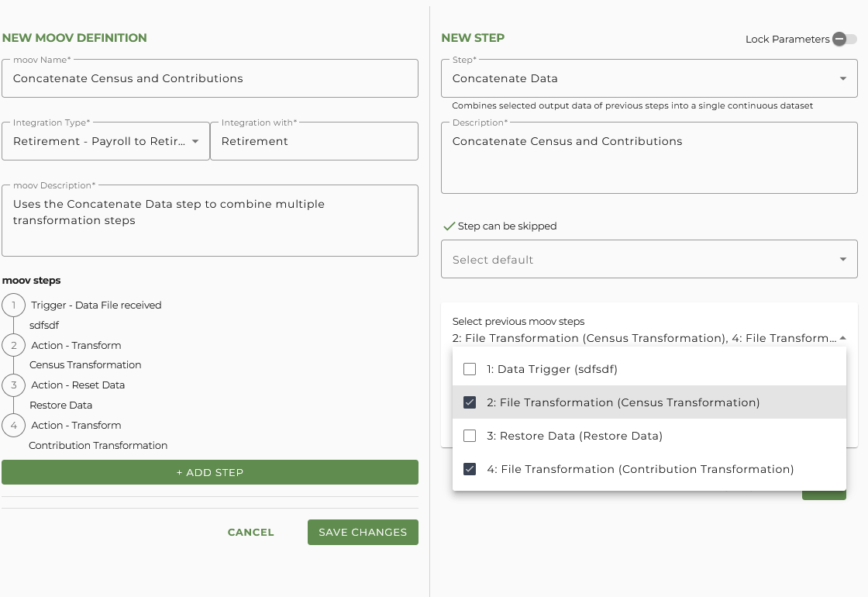This screenshot has height=597, width=868.
Task: Open the Integration Type dropdown
Action: (x=105, y=141)
